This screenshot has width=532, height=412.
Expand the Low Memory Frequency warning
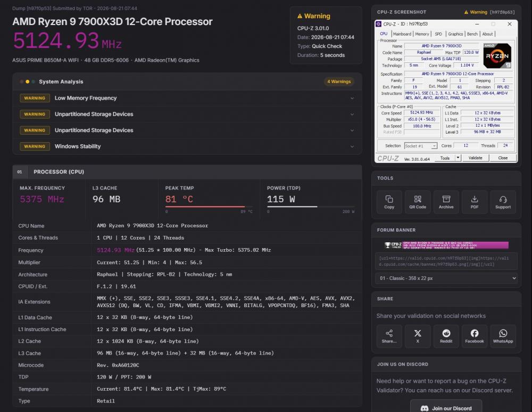pyautogui.click(x=187, y=98)
